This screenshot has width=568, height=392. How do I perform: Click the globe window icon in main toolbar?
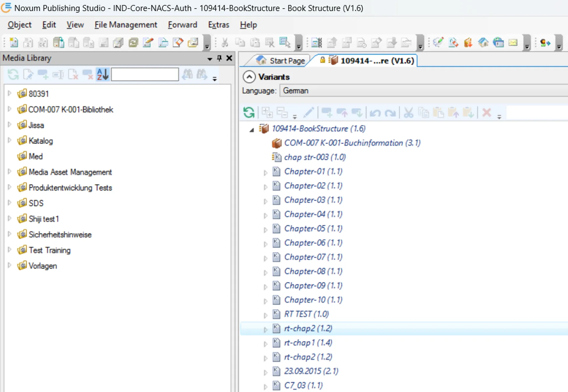click(498, 43)
